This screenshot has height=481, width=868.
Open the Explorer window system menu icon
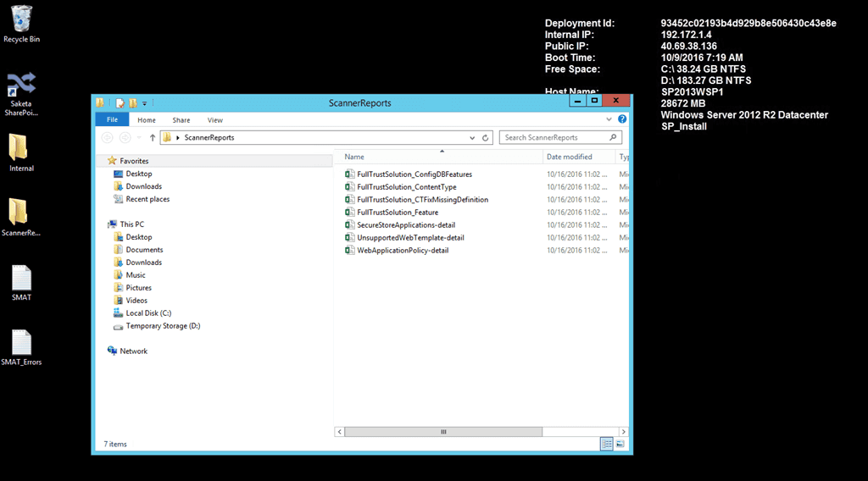point(100,102)
